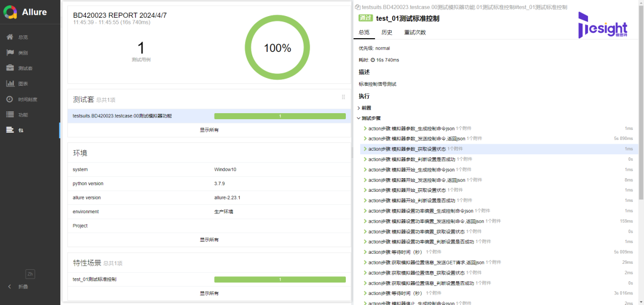Viewport: 644px width, 305px height.
Task: Click the 测试套 widget drag handle dots
Action: click(343, 97)
